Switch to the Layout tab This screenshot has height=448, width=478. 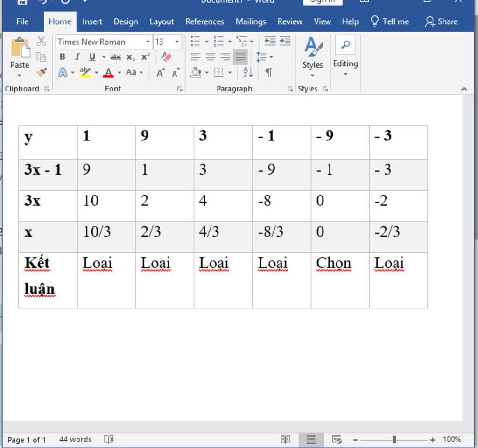(162, 21)
